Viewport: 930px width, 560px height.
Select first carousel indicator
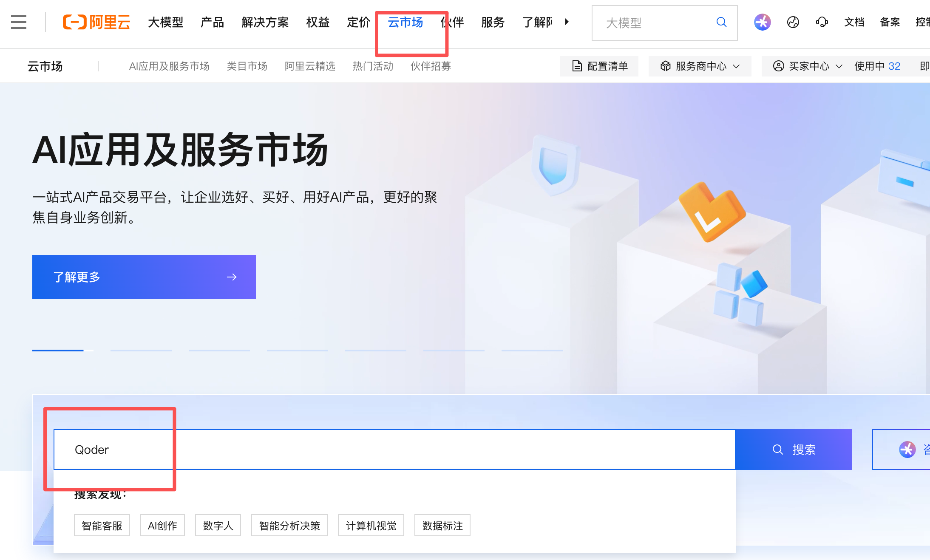click(x=63, y=350)
